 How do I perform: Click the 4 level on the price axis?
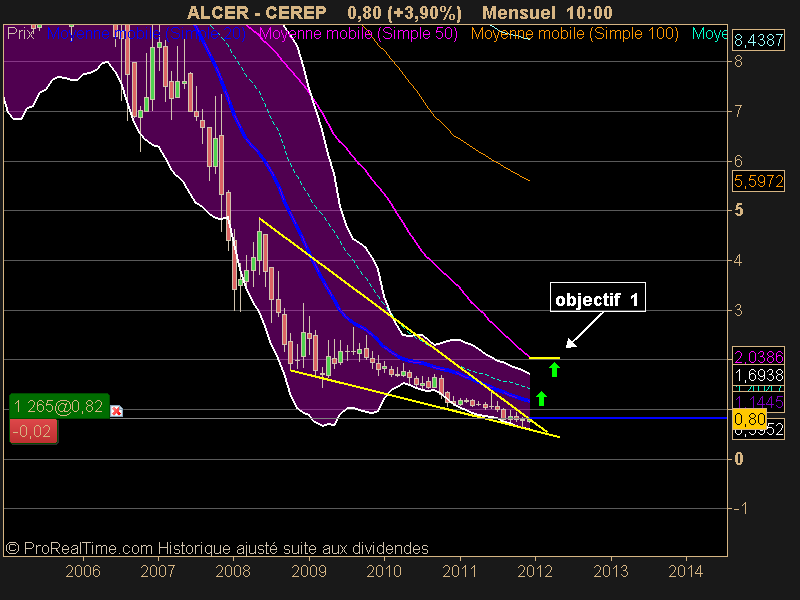pos(738,261)
